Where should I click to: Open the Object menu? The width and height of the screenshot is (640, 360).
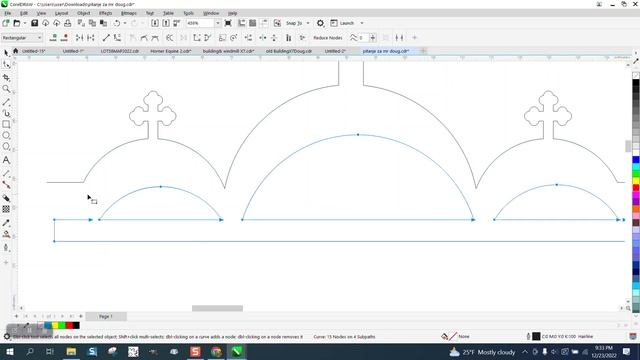(x=84, y=13)
